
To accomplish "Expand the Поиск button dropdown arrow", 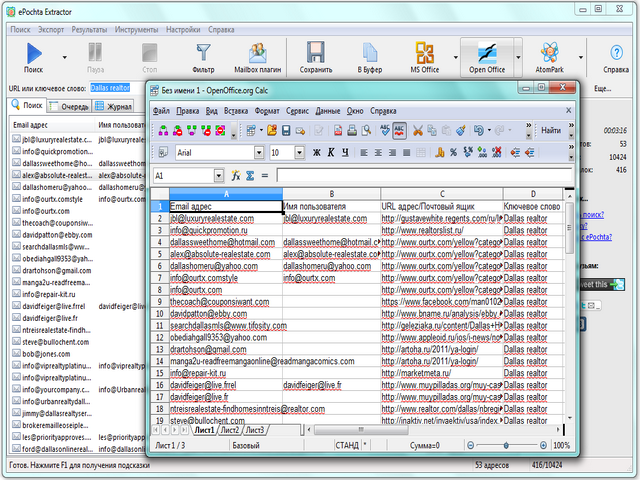I will (x=64, y=57).
